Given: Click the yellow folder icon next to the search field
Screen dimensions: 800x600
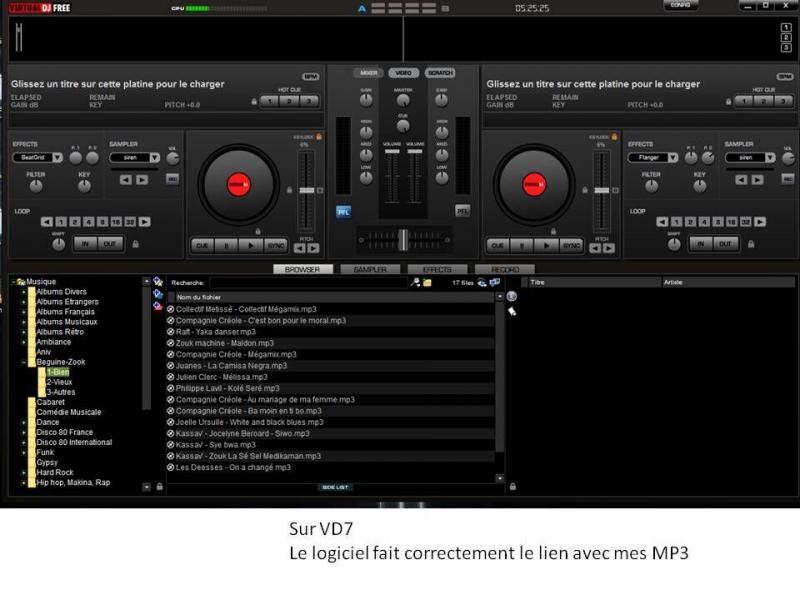Looking at the screenshot, I should coord(428,283).
